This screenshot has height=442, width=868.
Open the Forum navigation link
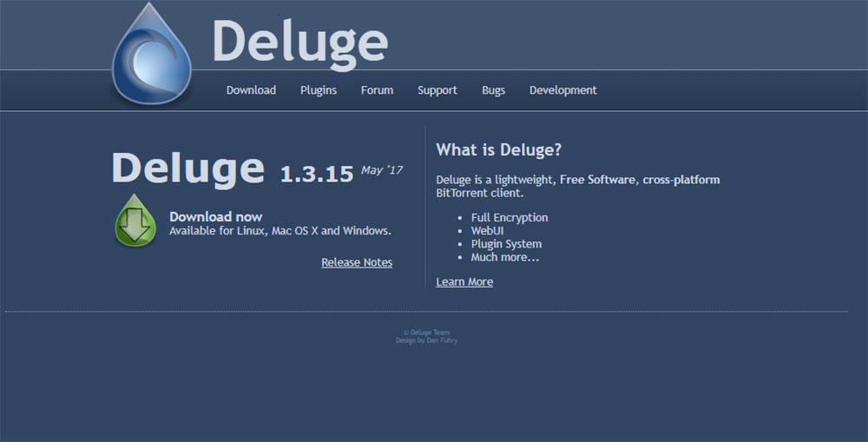pyautogui.click(x=377, y=90)
